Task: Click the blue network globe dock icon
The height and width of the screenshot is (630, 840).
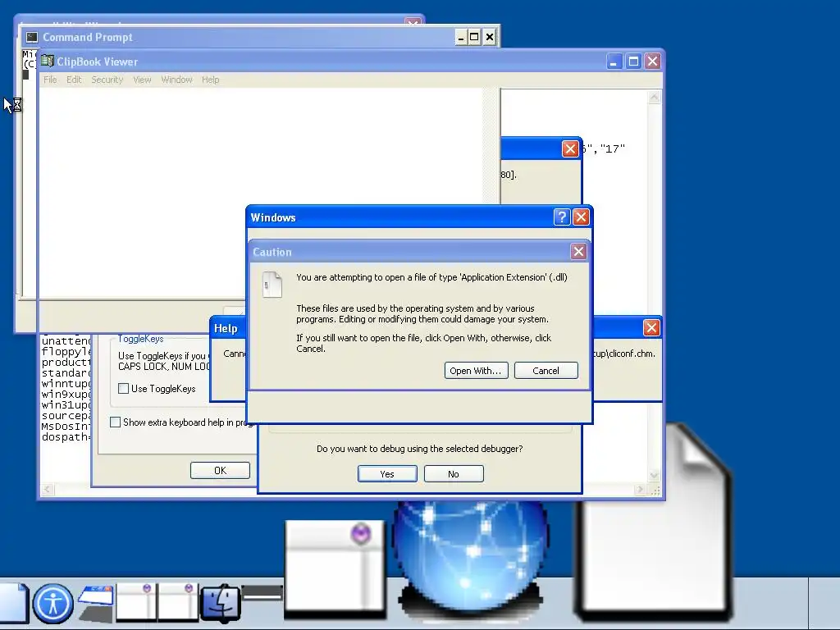Action: (470, 557)
